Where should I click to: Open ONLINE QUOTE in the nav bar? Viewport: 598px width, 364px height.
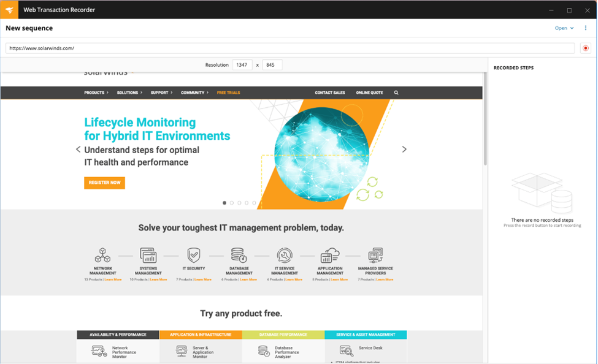tap(370, 93)
